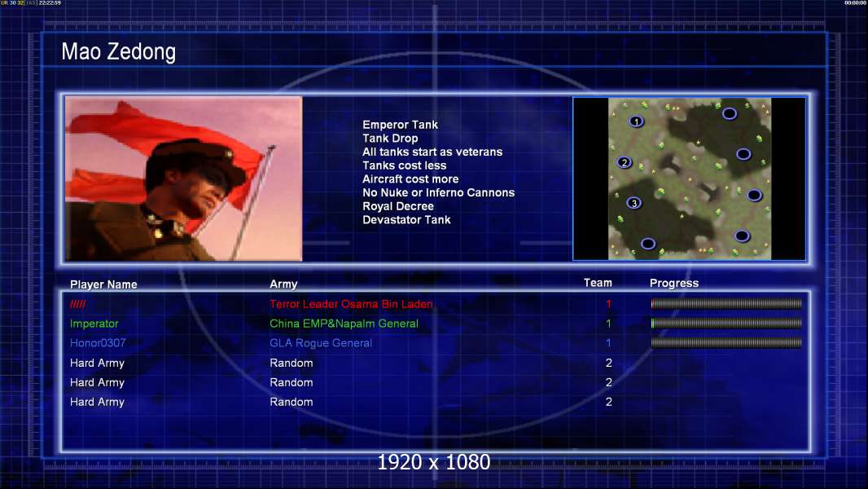Screen dimensions: 868x489
Task: Click the progress bar for Imperator
Action: pos(726,323)
